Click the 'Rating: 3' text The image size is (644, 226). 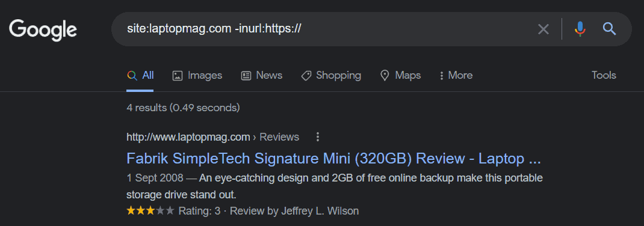(199, 211)
